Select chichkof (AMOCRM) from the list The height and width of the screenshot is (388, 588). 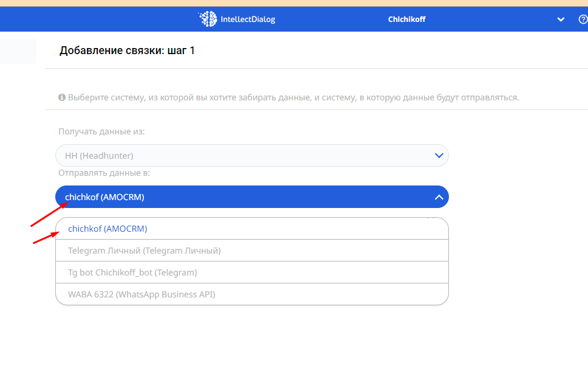[x=108, y=229]
